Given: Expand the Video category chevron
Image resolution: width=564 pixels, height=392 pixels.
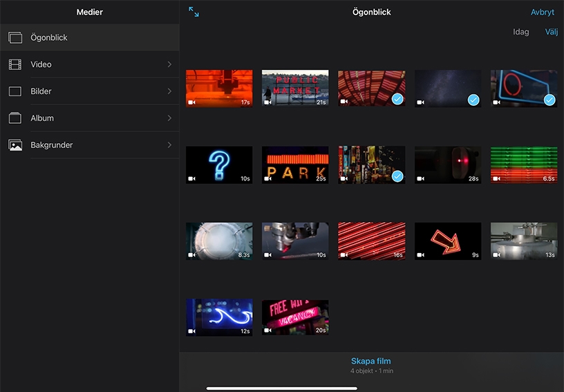Looking at the screenshot, I should point(169,64).
